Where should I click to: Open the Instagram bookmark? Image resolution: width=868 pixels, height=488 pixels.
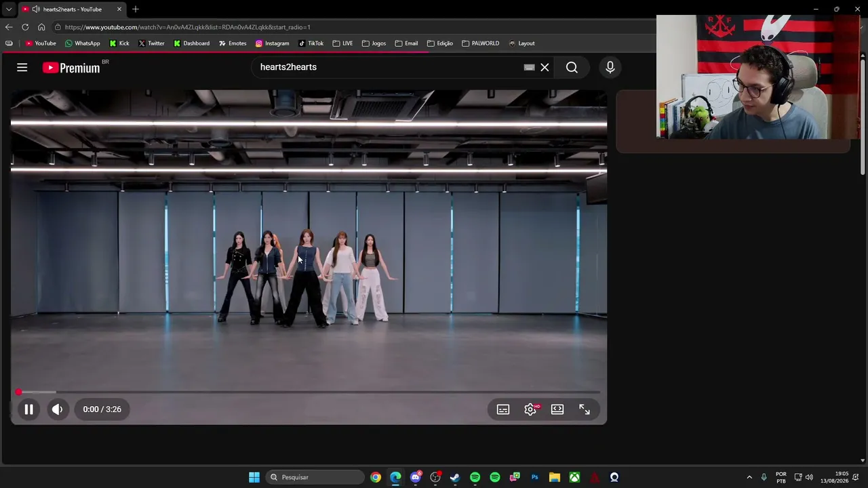click(x=273, y=43)
